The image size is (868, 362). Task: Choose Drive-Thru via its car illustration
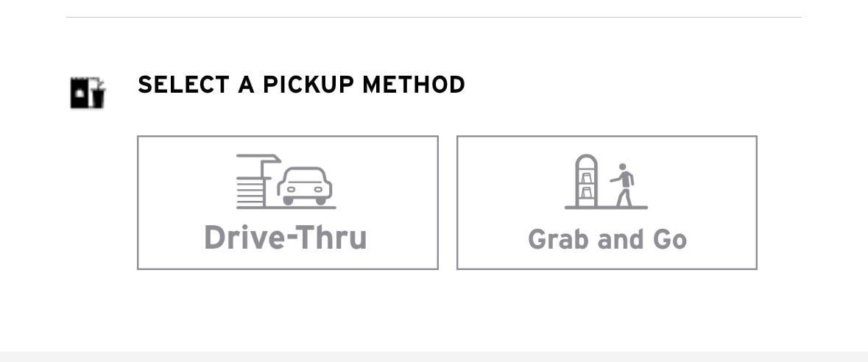point(305,185)
